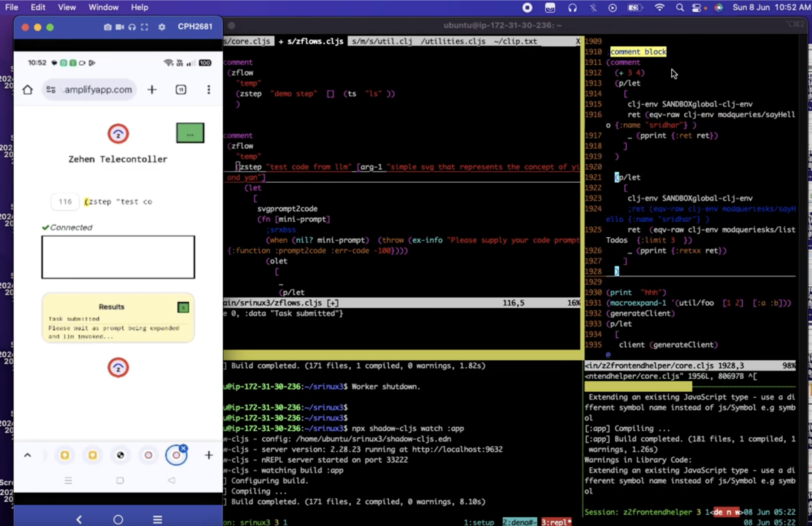Close the Results panel with the green X

click(x=183, y=308)
